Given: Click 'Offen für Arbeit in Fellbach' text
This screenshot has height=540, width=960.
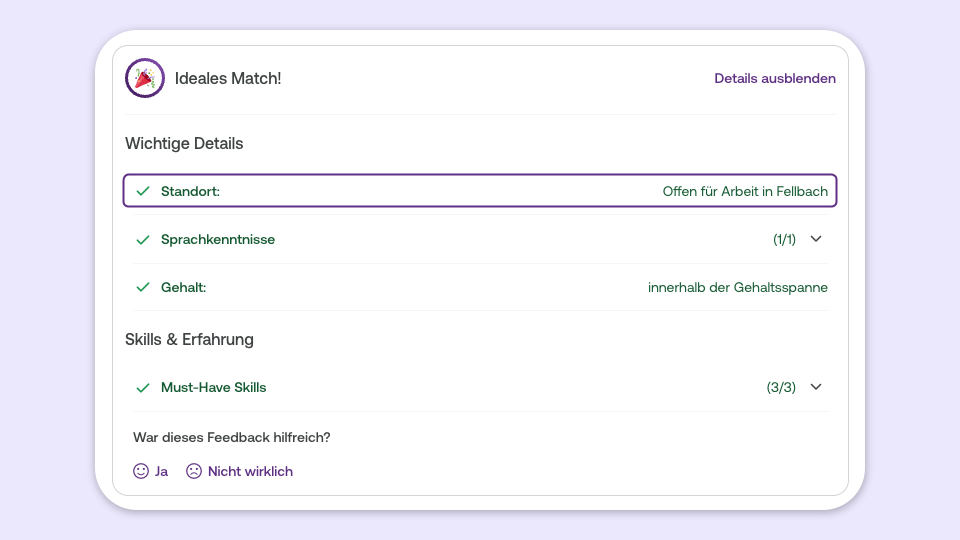Looking at the screenshot, I should (745, 191).
